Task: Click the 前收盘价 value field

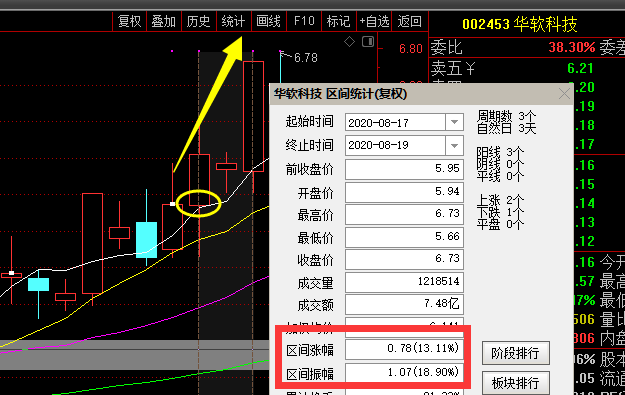Action: click(x=404, y=169)
